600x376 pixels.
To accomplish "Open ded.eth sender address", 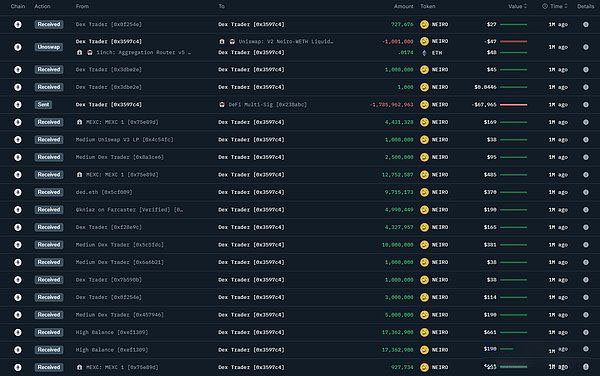I will [x=104, y=192].
